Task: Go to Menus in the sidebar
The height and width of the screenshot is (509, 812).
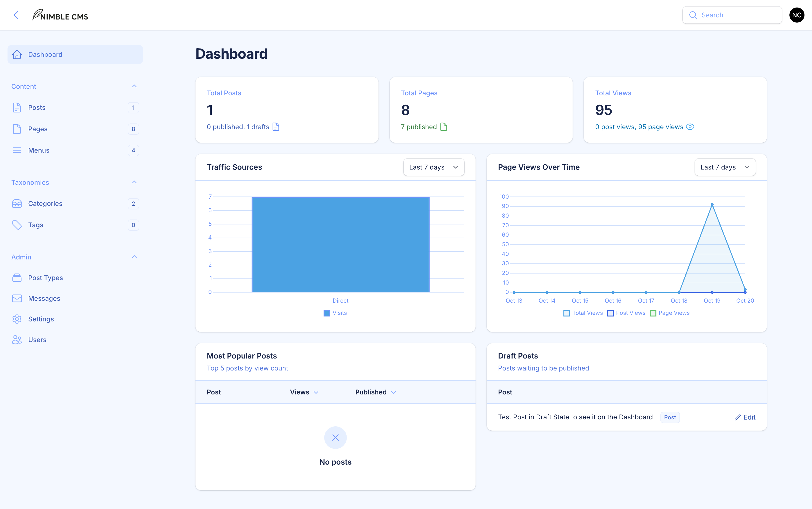Action: point(39,150)
